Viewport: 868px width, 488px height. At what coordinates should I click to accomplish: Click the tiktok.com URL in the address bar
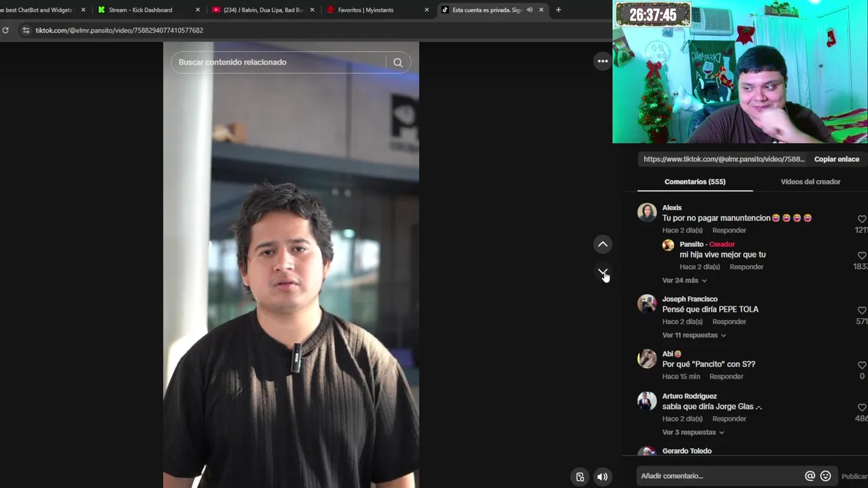point(119,30)
